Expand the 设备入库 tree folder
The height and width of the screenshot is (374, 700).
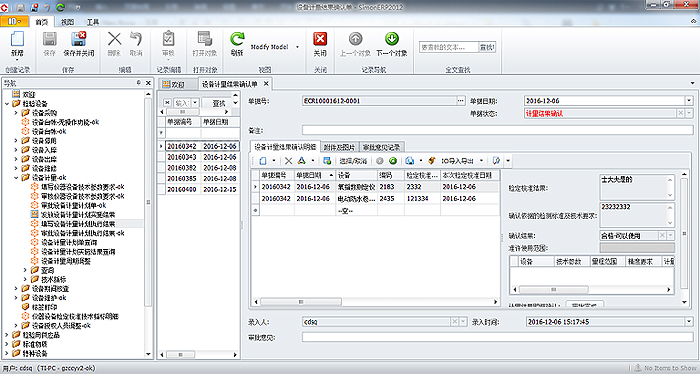[16, 150]
